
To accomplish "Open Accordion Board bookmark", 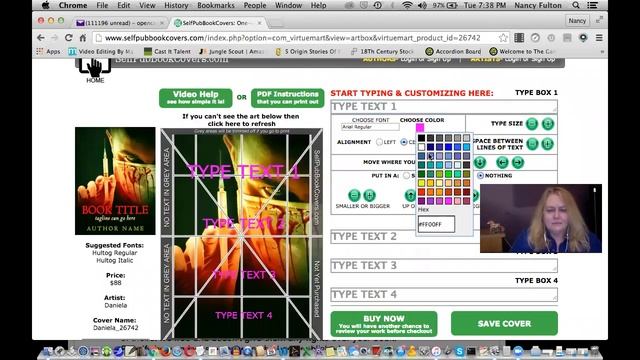I will tap(453, 52).
